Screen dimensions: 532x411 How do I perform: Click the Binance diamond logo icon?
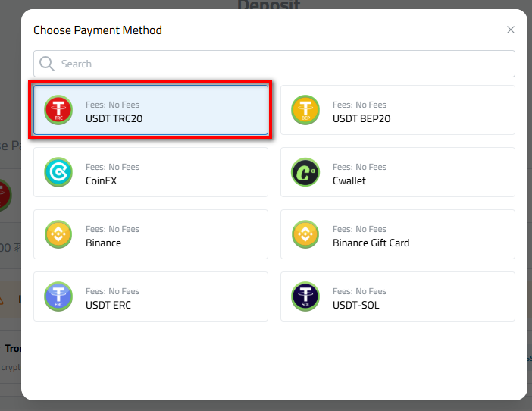(x=58, y=235)
